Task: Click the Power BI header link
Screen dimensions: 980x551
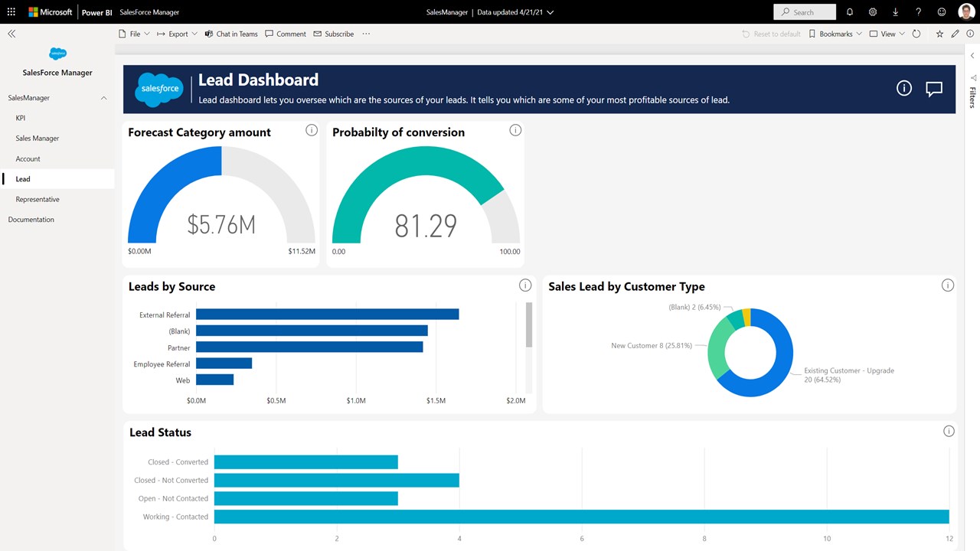Action: (98, 12)
